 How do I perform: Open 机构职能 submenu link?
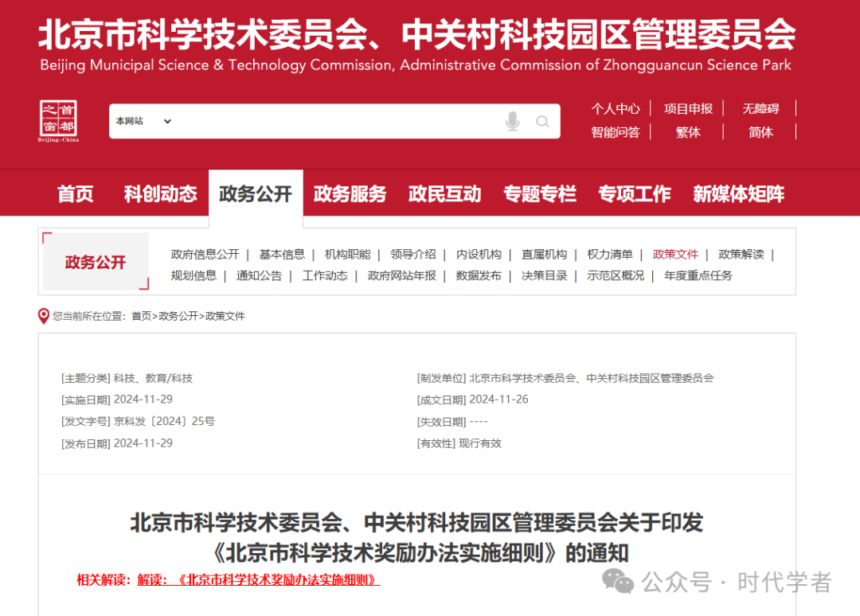click(x=348, y=255)
